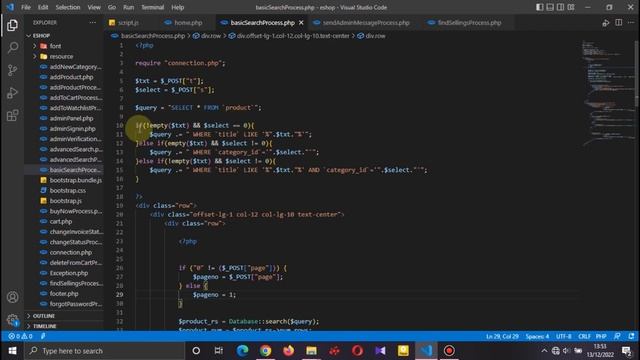Toggle primary side bar layout icon

pos(540,7)
